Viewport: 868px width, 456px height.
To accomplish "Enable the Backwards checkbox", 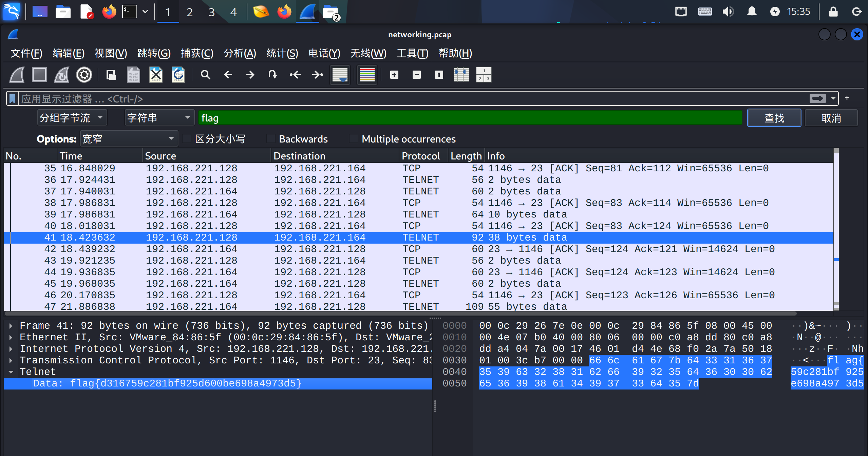I will 270,139.
